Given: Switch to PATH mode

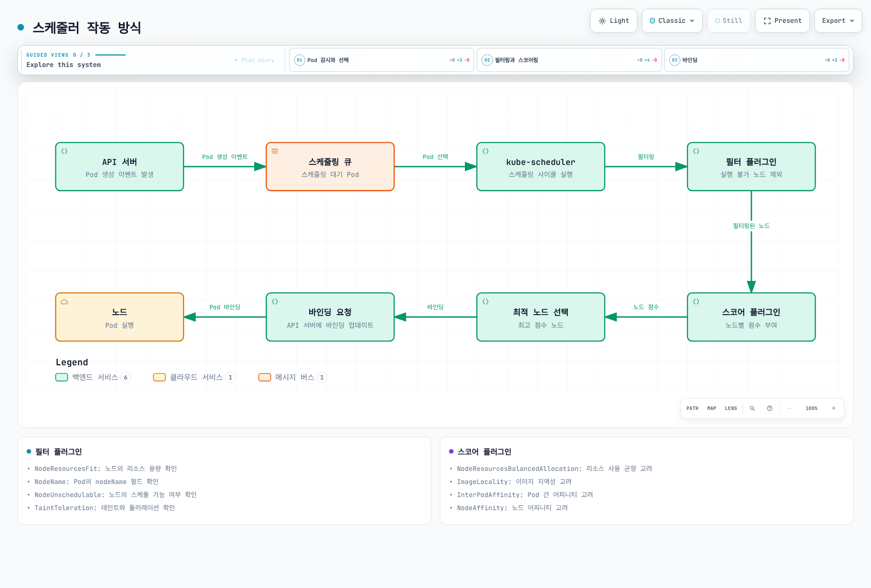Looking at the screenshot, I should click(x=692, y=408).
